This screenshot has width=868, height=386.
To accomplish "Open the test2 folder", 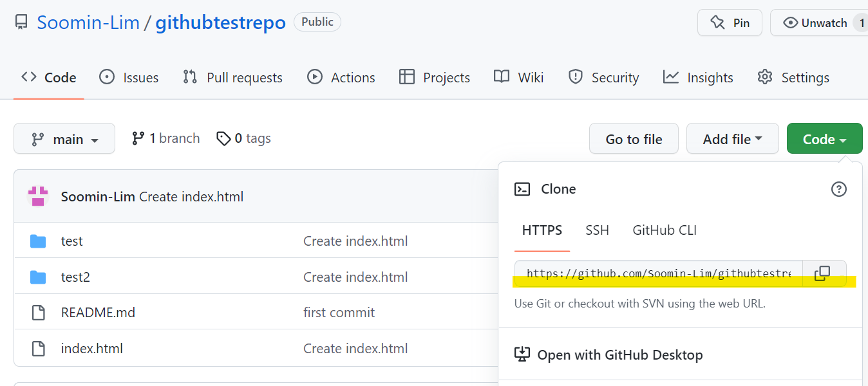I will click(x=75, y=277).
